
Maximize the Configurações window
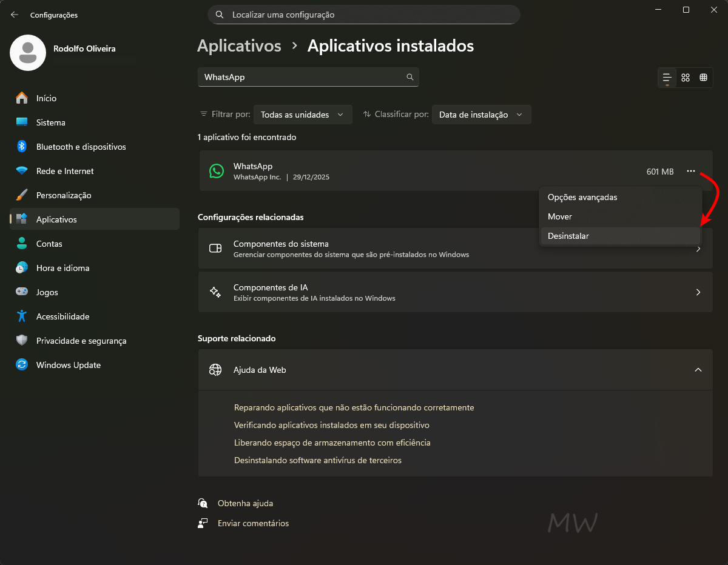click(x=686, y=10)
